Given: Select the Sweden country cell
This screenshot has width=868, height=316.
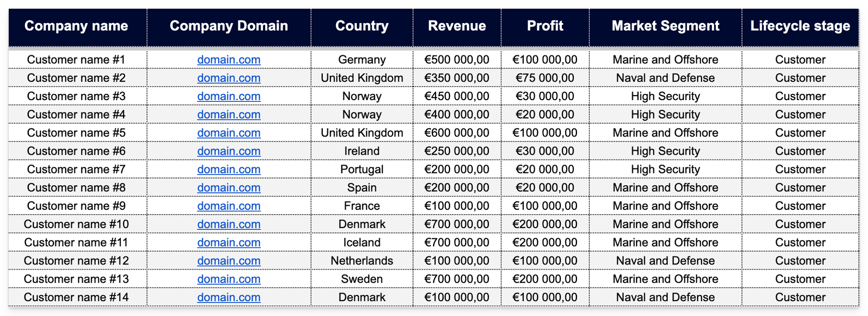Looking at the screenshot, I should click(x=362, y=279).
